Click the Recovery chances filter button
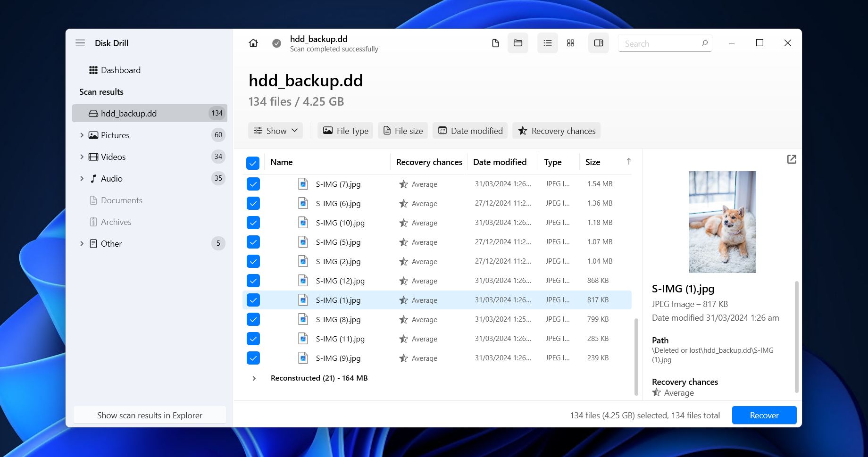The image size is (868, 457). [x=556, y=131]
